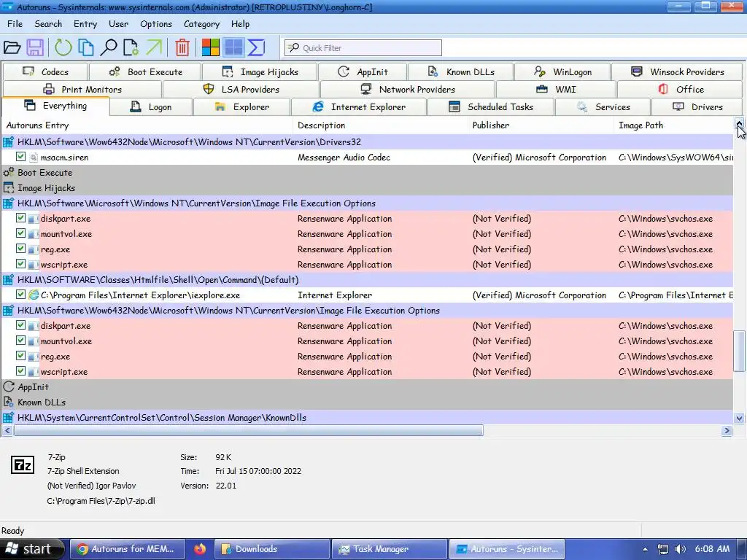Switch to the Drivers tab

click(697, 107)
